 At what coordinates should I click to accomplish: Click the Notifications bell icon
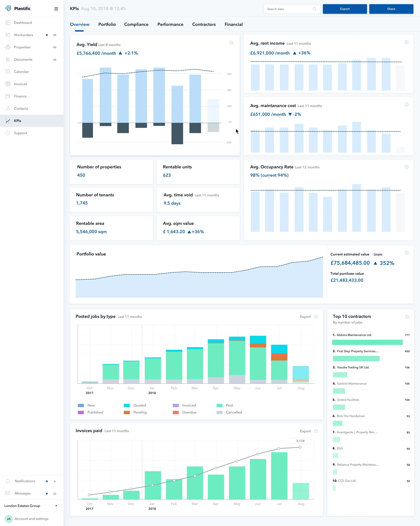(8, 481)
